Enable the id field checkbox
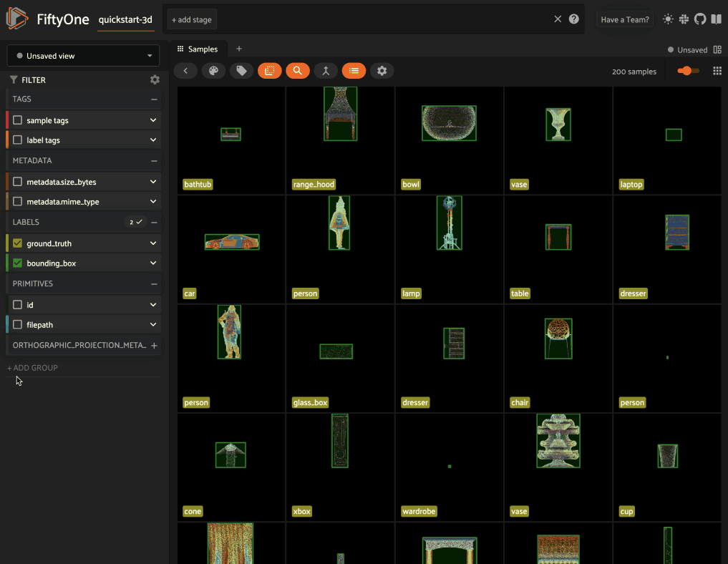 [18, 304]
